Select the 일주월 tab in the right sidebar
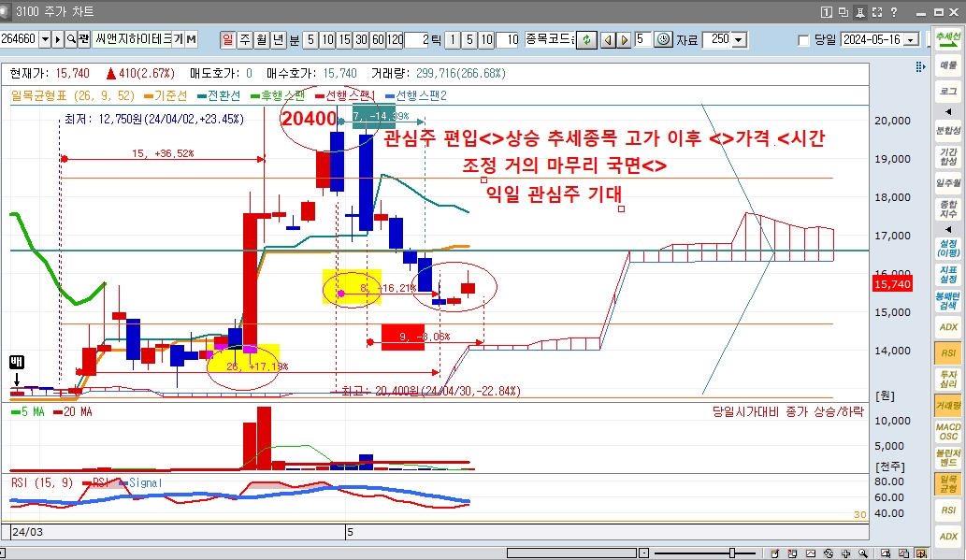The image size is (966, 560). click(948, 182)
